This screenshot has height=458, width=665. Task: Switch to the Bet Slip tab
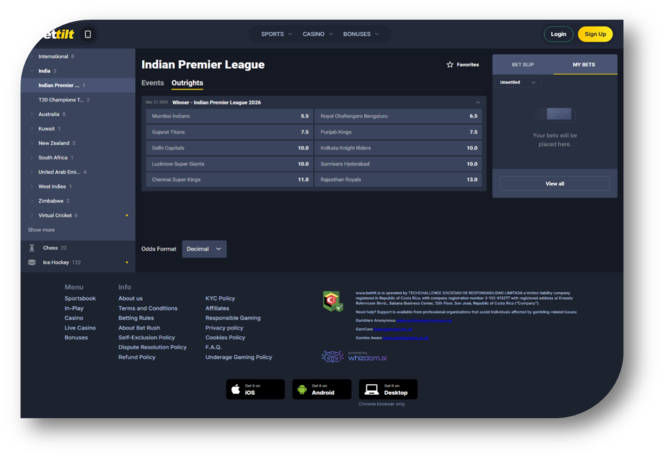(x=523, y=64)
